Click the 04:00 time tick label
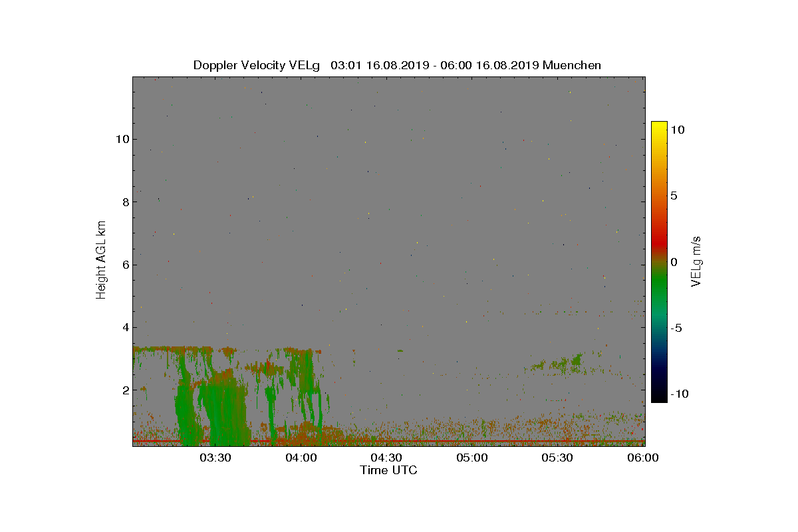The height and width of the screenshot is (532, 798). coord(301,458)
